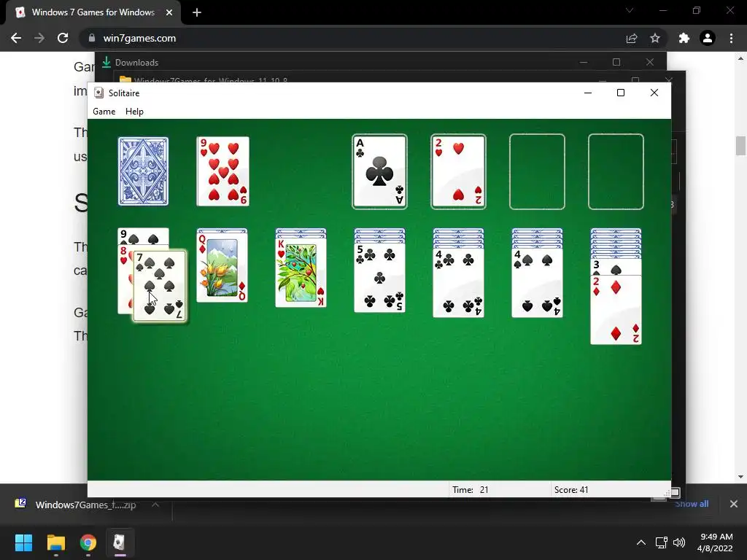747x560 pixels.
Task: Open the Chrome profile avatar
Action: click(708, 38)
